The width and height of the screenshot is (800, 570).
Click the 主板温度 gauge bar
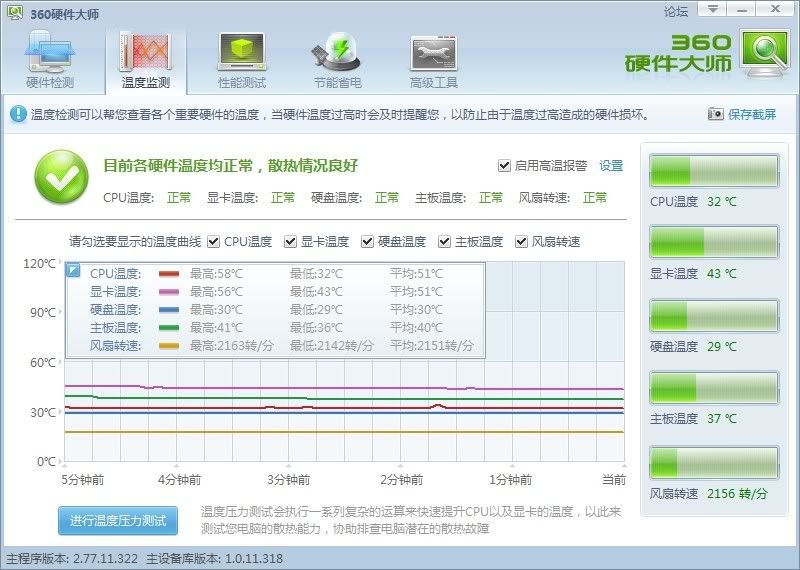714,388
